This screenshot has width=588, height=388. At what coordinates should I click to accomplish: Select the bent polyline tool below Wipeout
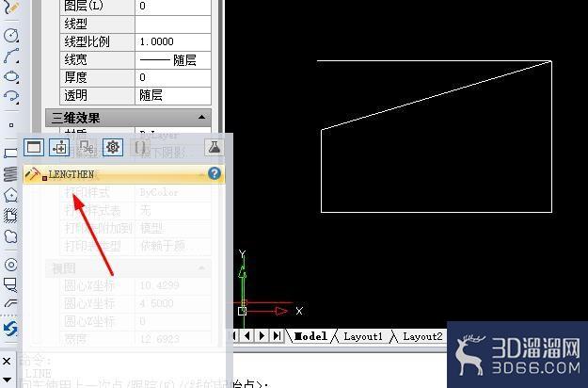click(x=10, y=303)
